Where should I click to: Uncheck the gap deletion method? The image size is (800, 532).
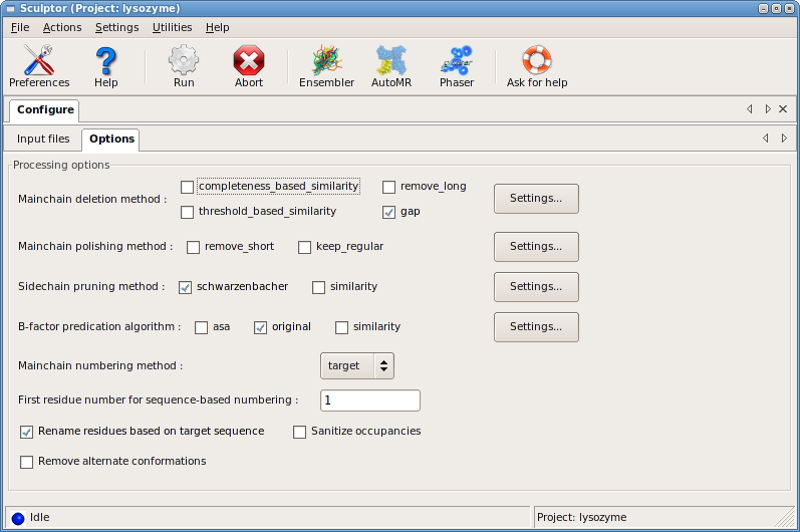[x=389, y=212]
